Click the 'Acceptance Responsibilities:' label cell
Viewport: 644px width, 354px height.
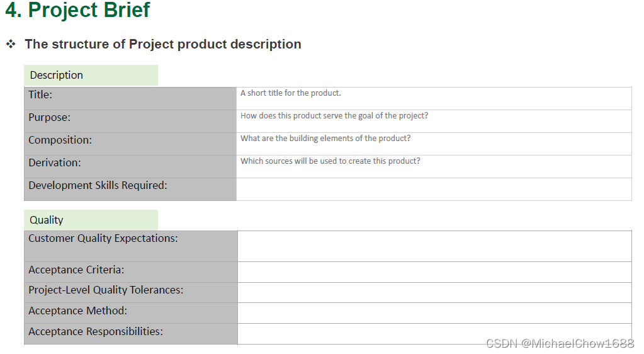click(96, 331)
